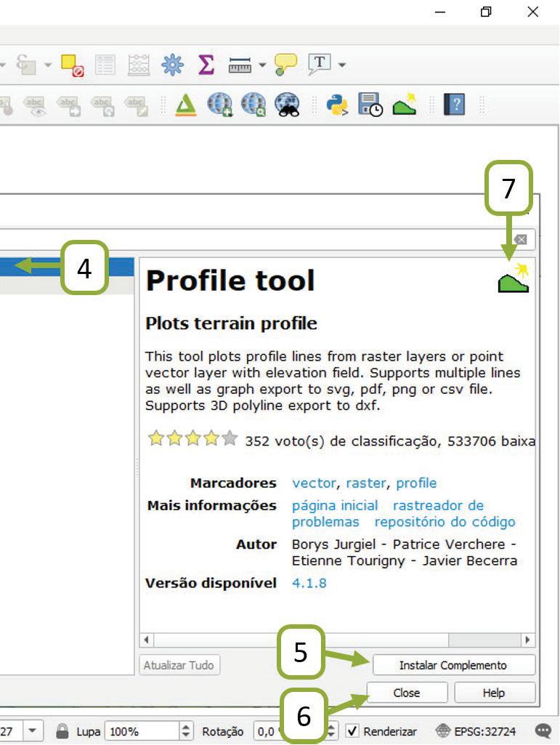
Task: Click the grayed label pin tool
Action: [x=6, y=105]
